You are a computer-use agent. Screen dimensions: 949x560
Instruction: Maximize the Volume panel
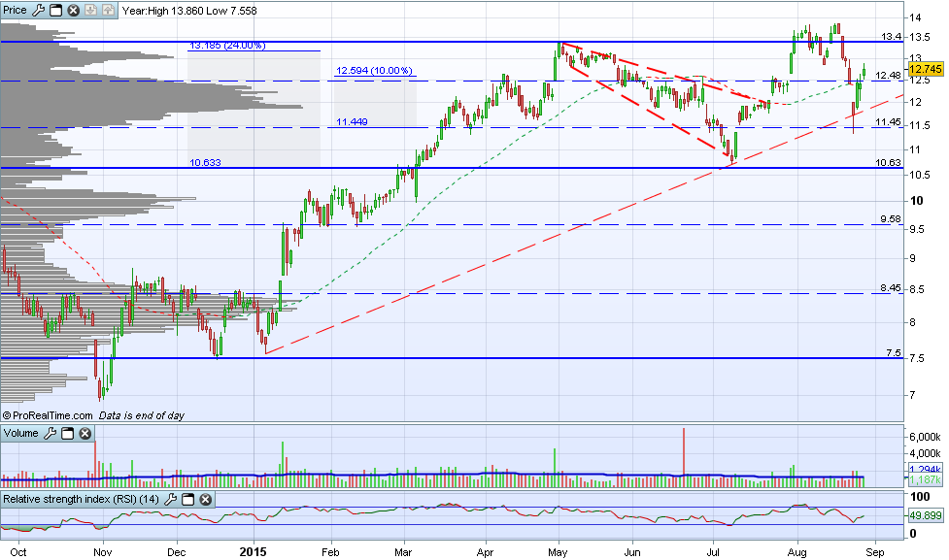(68, 433)
